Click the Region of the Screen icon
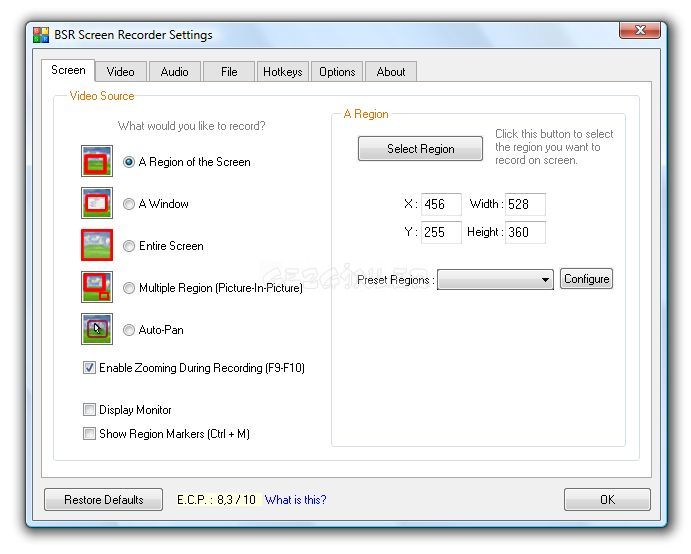The height and width of the screenshot is (554, 691). [x=97, y=161]
